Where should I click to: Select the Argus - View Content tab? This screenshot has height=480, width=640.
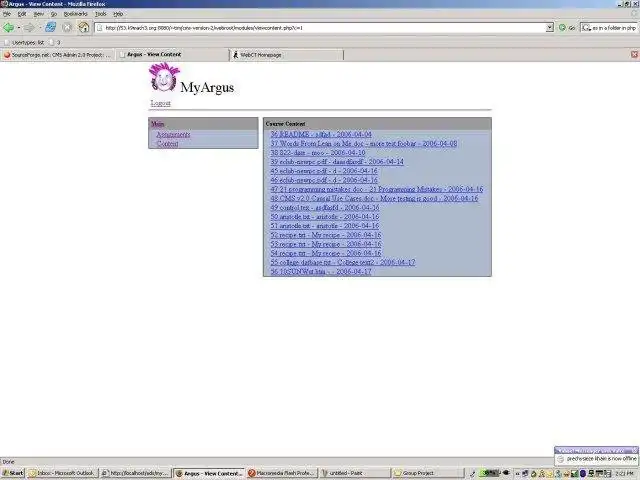coord(173,54)
